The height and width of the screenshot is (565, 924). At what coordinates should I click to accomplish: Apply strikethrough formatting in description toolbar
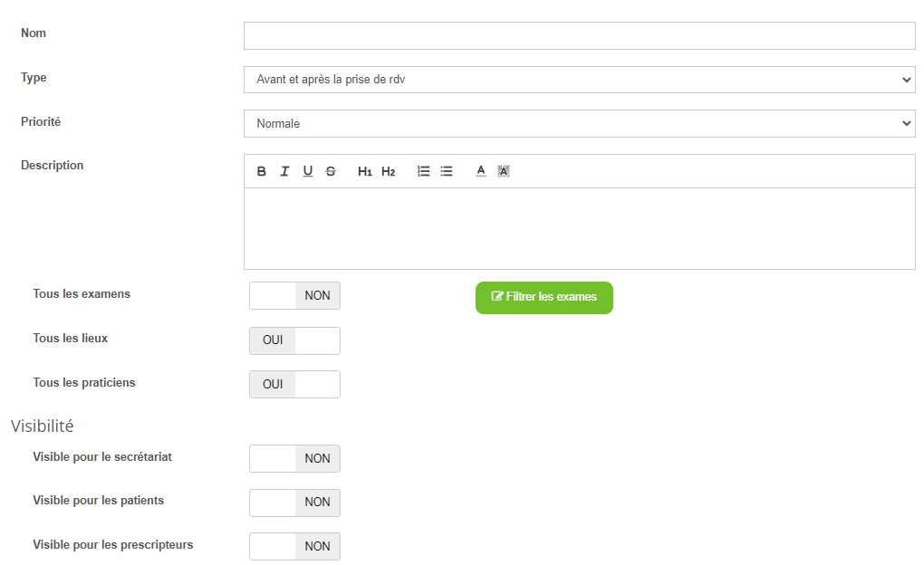click(331, 171)
